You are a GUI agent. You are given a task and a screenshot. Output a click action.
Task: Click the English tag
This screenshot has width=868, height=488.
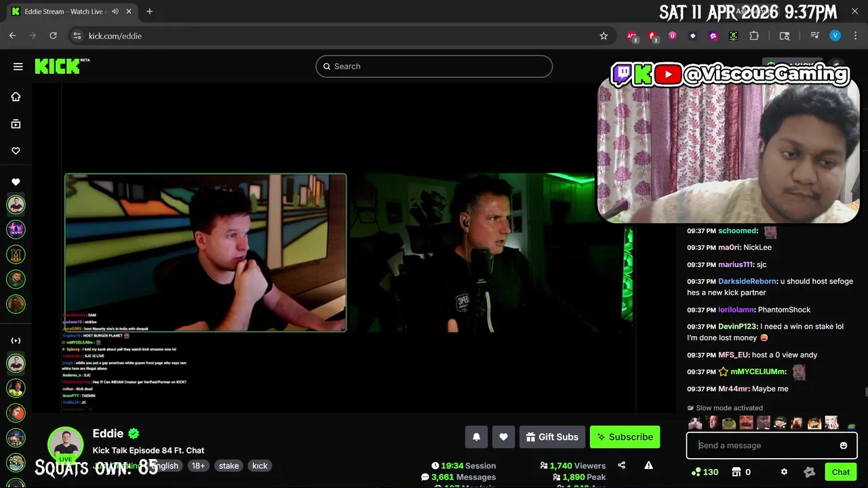click(165, 466)
